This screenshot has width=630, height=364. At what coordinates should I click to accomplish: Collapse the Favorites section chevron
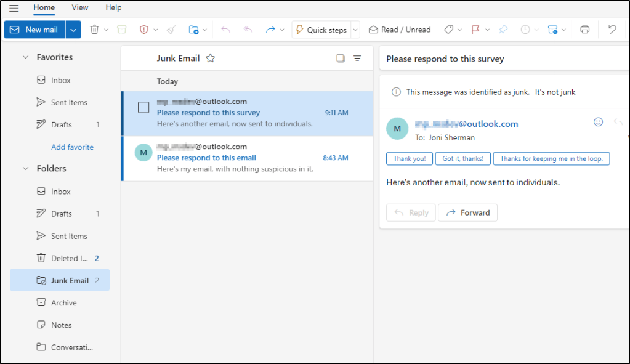25,57
